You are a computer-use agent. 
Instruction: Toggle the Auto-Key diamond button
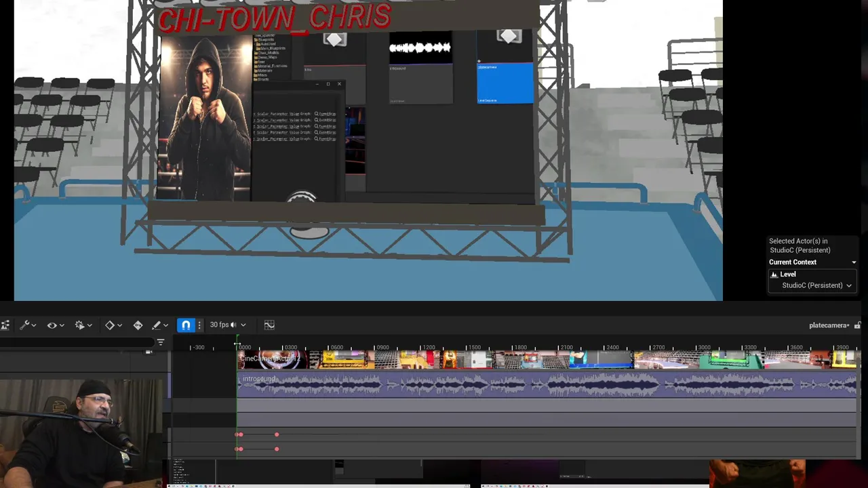138,325
